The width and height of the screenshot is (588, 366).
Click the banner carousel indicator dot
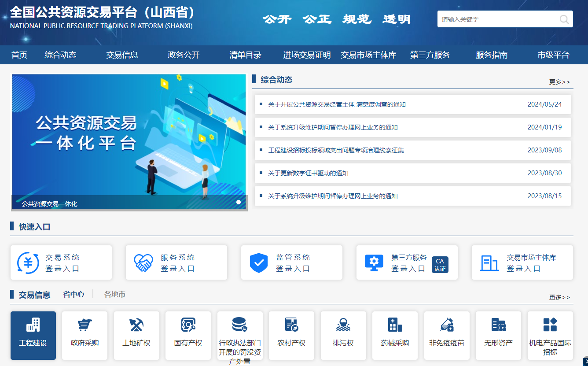[239, 202]
